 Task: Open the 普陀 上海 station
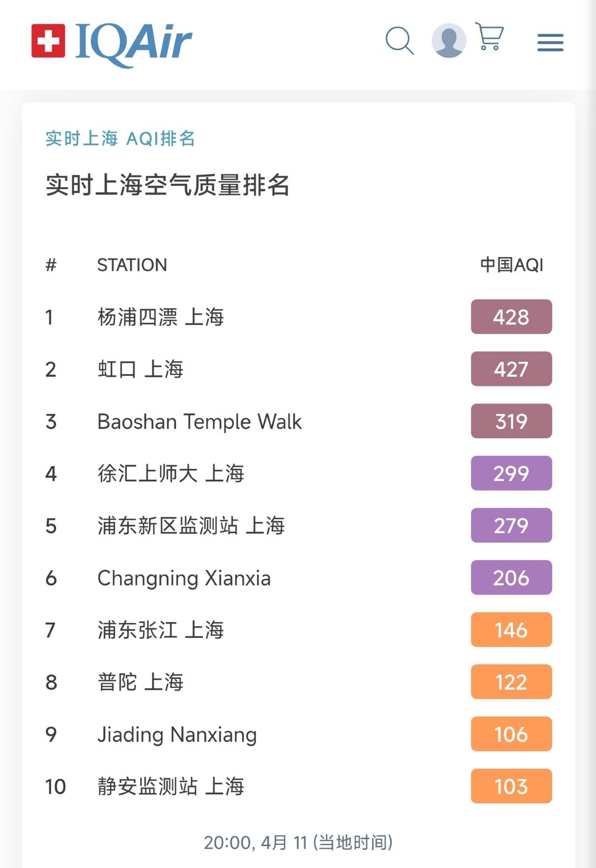(x=140, y=683)
